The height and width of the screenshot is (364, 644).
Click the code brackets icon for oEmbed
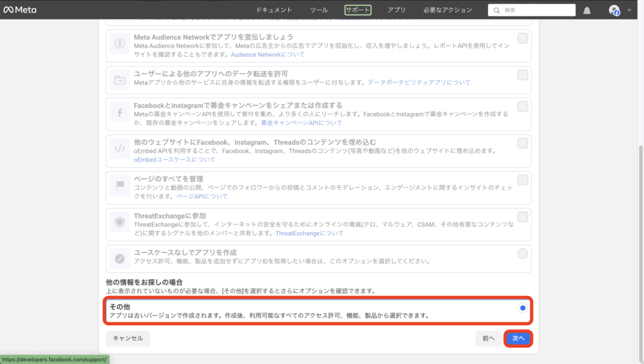[119, 148]
